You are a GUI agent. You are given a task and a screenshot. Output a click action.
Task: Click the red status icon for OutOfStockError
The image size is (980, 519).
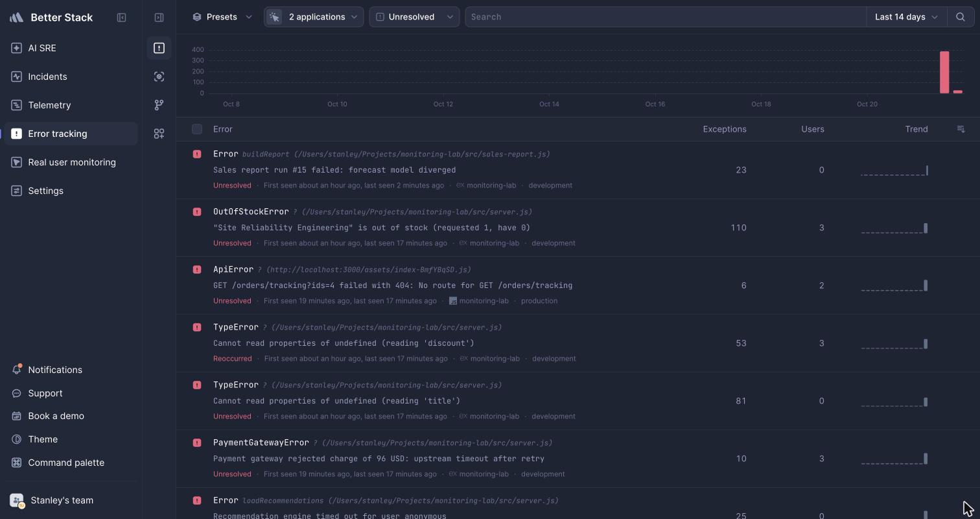point(197,212)
